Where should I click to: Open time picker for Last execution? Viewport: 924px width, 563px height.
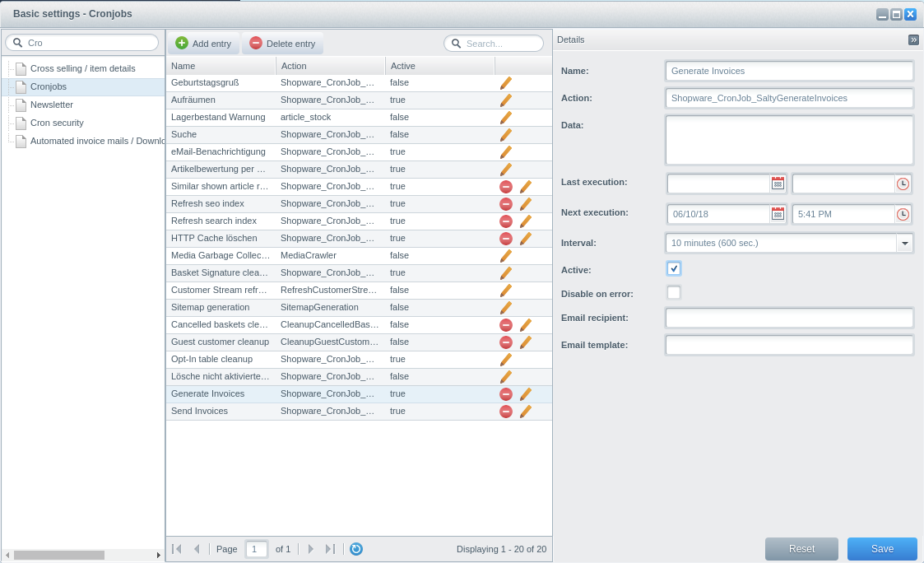(903, 184)
